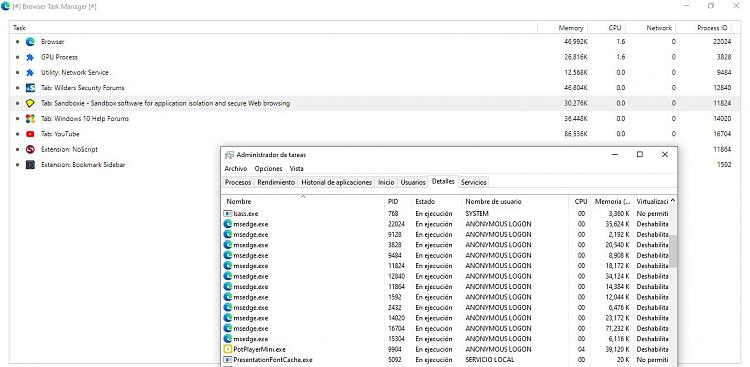Click the 86,536K memory value for YouTube

pyautogui.click(x=576, y=134)
